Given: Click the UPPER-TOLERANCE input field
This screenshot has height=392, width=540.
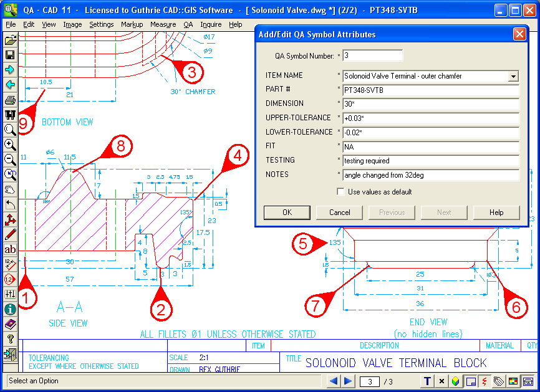Looking at the screenshot, I should click(431, 118).
